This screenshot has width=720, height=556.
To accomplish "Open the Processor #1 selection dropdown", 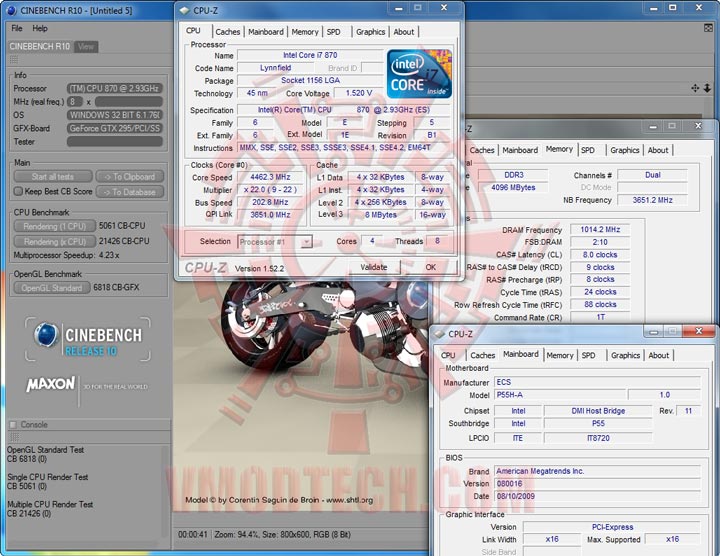I will 306,241.
